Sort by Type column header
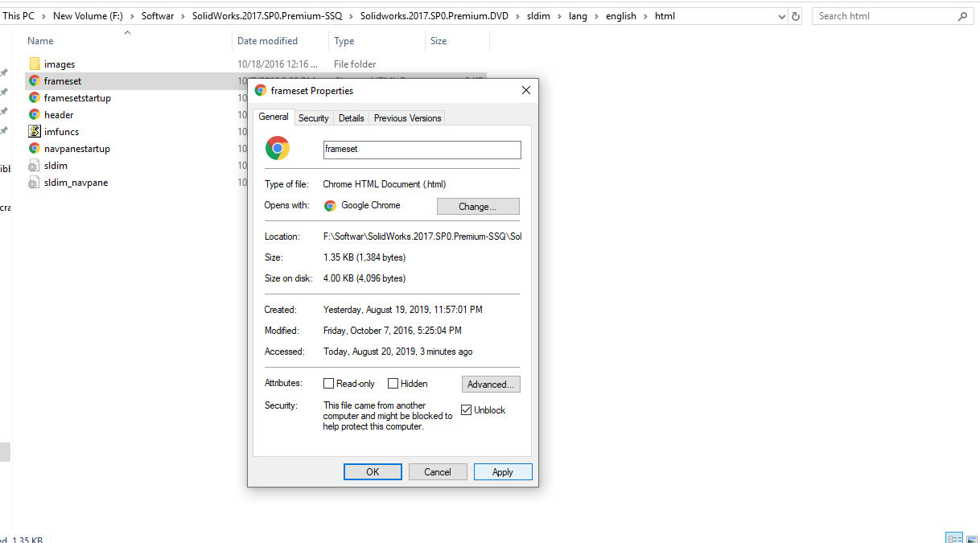The height and width of the screenshot is (543, 980). click(x=344, y=41)
